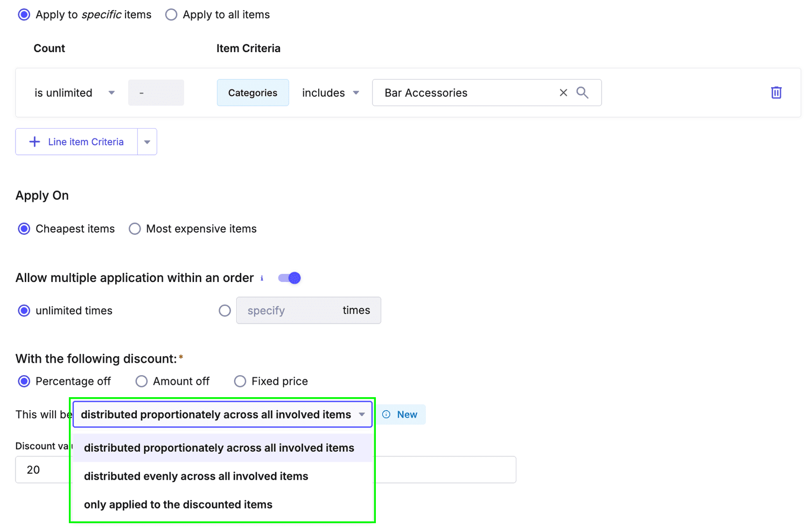Clear the Bar Accessories selection with the X

[563, 93]
